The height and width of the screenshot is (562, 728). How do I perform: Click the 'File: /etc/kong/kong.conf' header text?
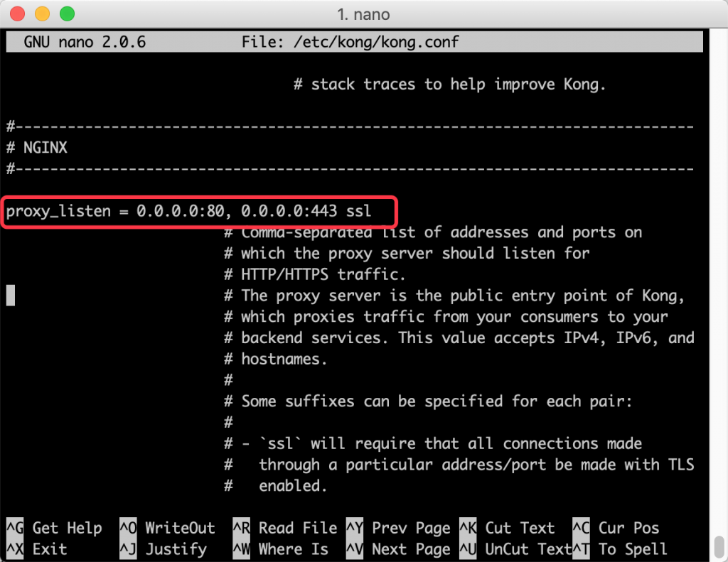coord(350,42)
